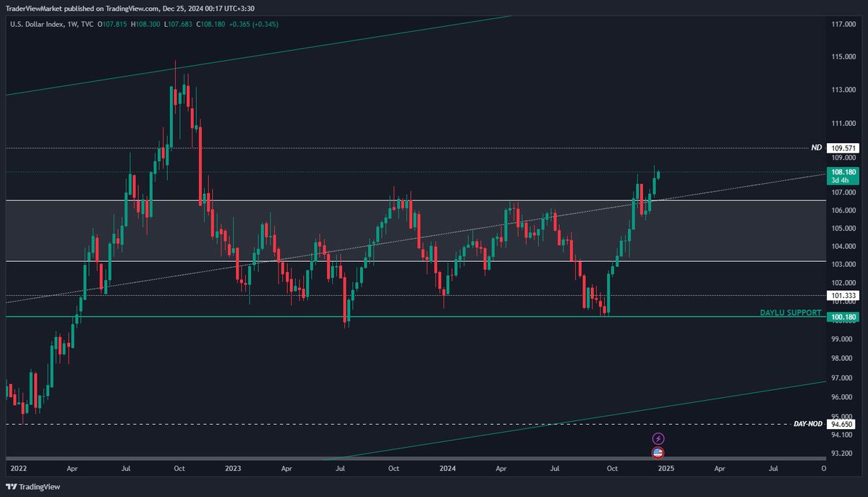Screen dimensions: 868x497
Task: Click 103.000 on the price axis
Action: [843, 265]
